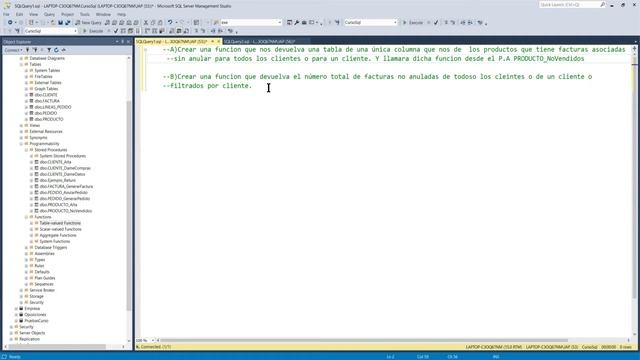640x360 pixels.
Task: Open the Query menu
Action: [49, 14]
